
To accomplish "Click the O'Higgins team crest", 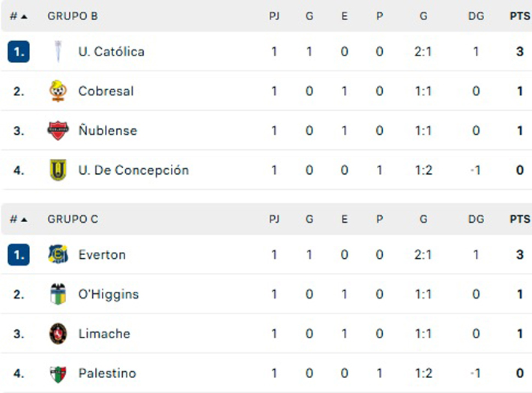I will (58, 294).
